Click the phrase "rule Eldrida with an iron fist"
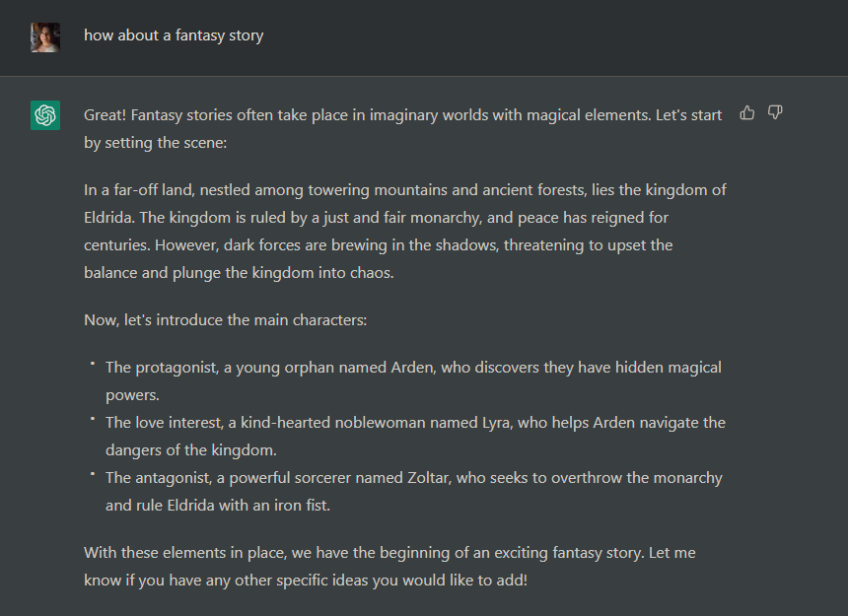Image resolution: width=848 pixels, height=616 pixels. [x=248, y=506]
